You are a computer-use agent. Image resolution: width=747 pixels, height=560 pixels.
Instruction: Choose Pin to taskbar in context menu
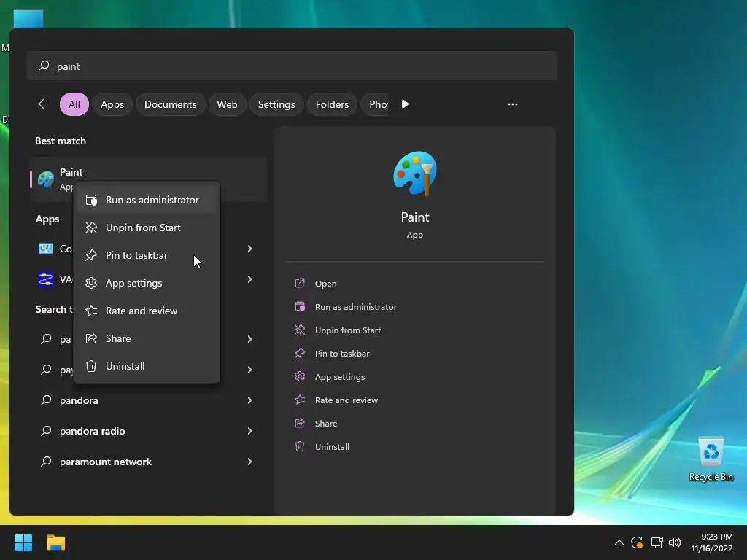pos(147,255)
